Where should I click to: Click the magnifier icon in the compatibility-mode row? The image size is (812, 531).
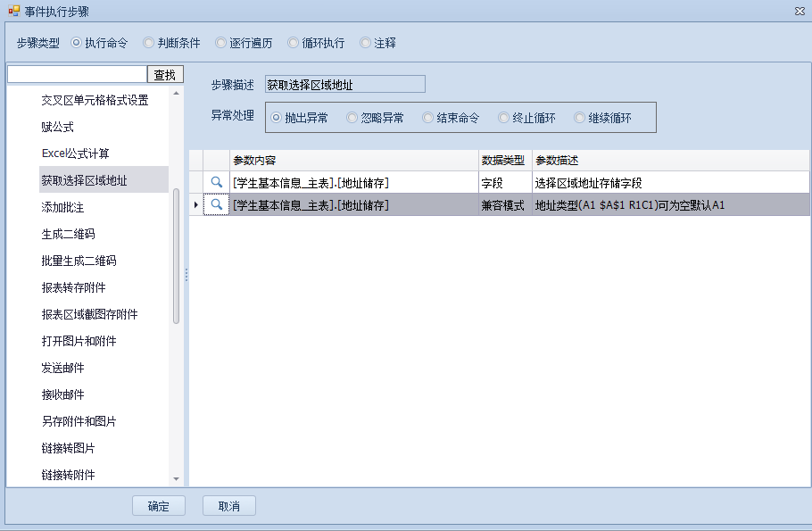[x=216, y=205]
